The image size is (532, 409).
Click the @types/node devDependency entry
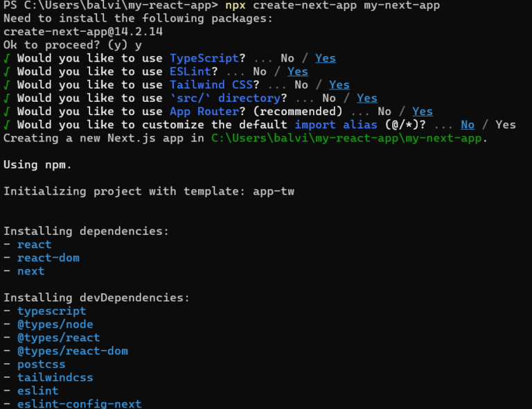tap(55, 324)
